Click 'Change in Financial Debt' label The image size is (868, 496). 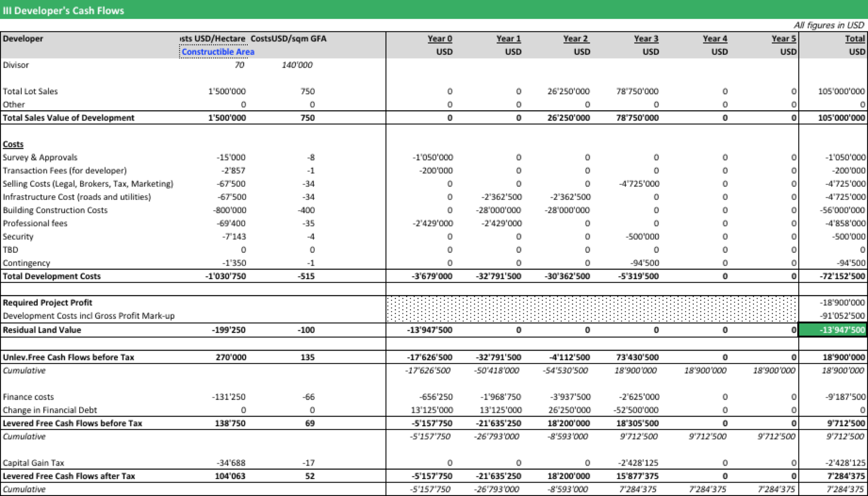pos(50,410)
